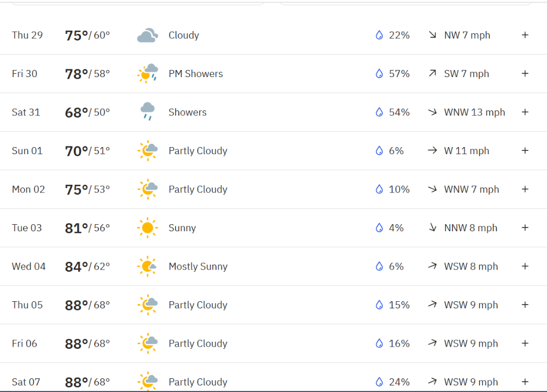
Task: Click the cloudy weather icon for Thu 29
Action: point(148,35)
